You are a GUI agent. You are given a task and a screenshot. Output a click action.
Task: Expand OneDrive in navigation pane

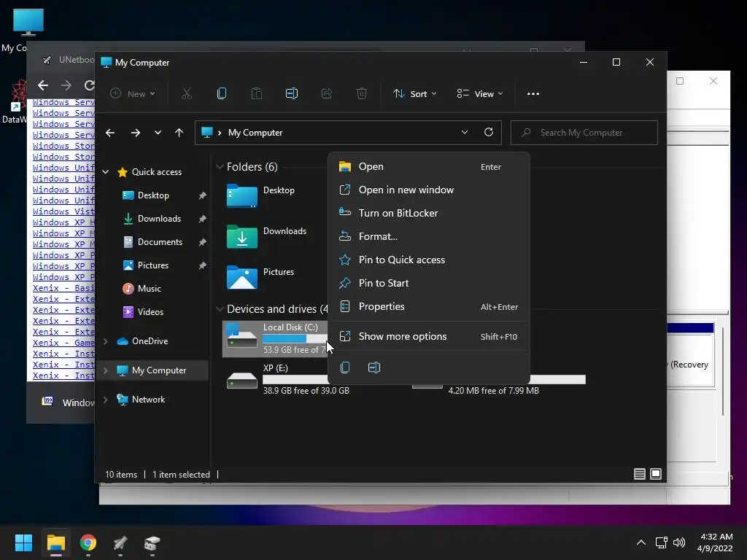[106, 341]
